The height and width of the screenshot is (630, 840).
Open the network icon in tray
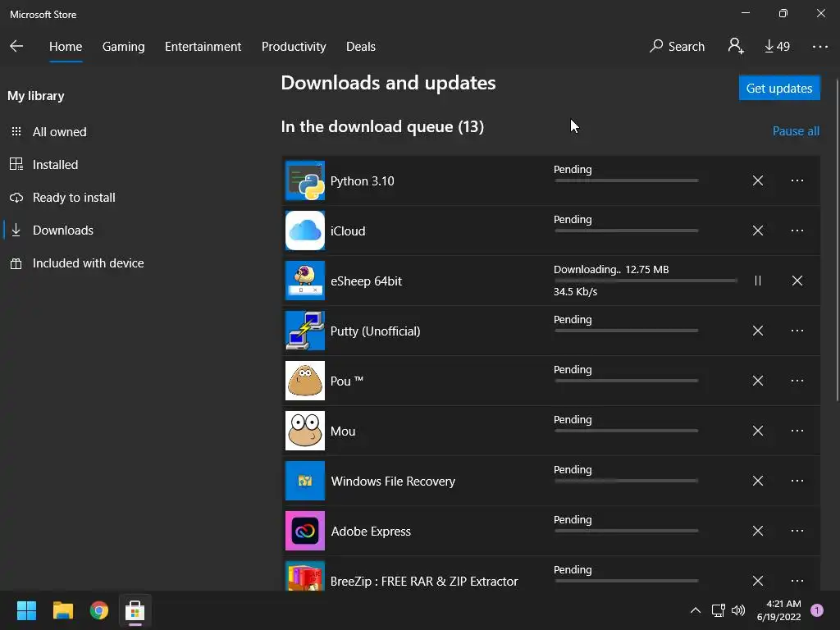coord(718,610)
